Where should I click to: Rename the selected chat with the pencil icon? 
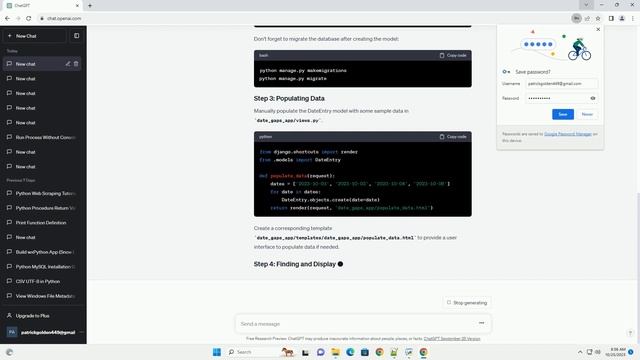(68, 64)
